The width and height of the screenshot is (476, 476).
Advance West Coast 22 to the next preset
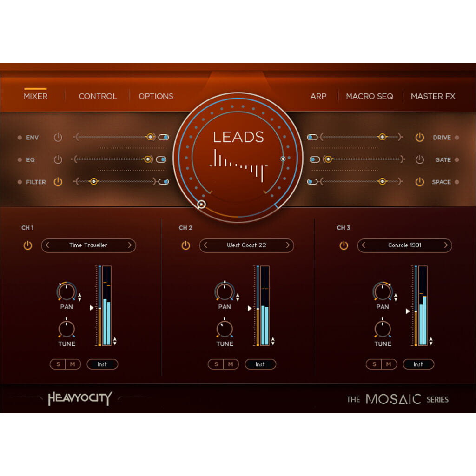(289, 245)
